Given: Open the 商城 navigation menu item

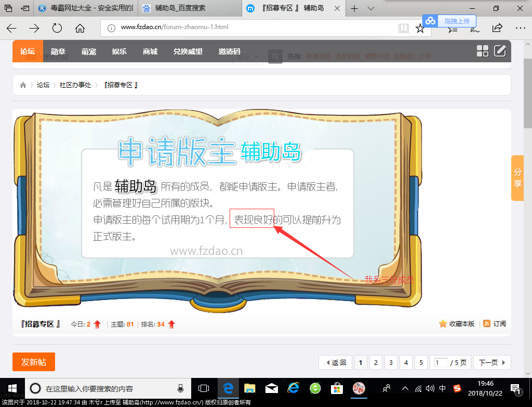Looking at the screenshot, I should point(150,51).
